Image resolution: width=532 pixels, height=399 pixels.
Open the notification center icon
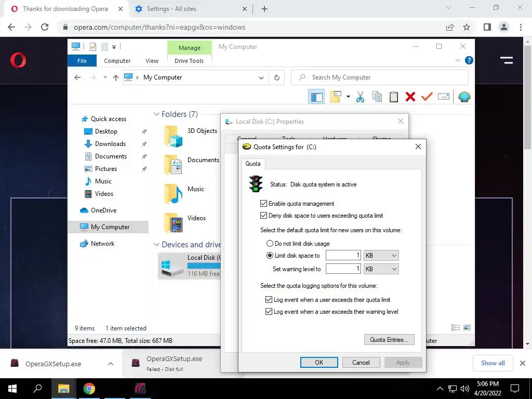(x=515, y=389)
